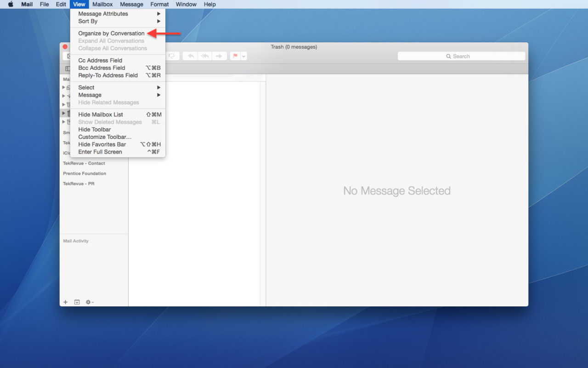This screenshot has height=368, width=588.
Task: Open the Mail application menu
Action: tap(27, 4)
